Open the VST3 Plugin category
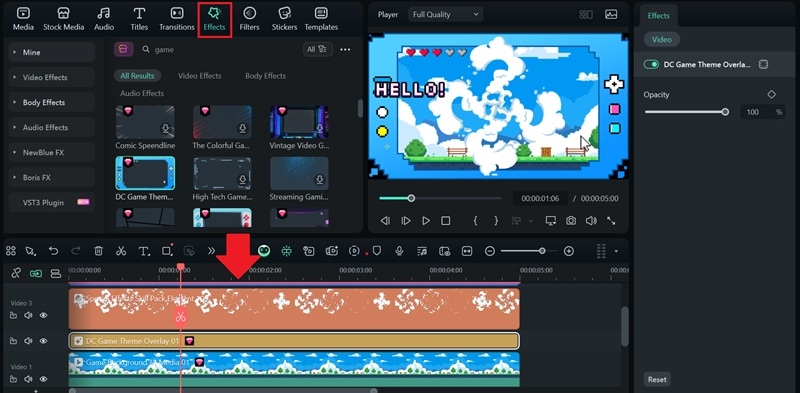This screenshot has height=393, width=800. click(x=52, y=202)
